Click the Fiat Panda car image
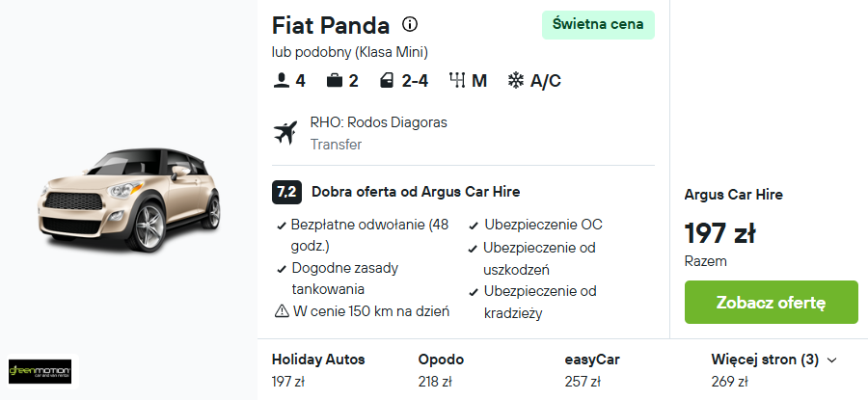 [129, 200]
